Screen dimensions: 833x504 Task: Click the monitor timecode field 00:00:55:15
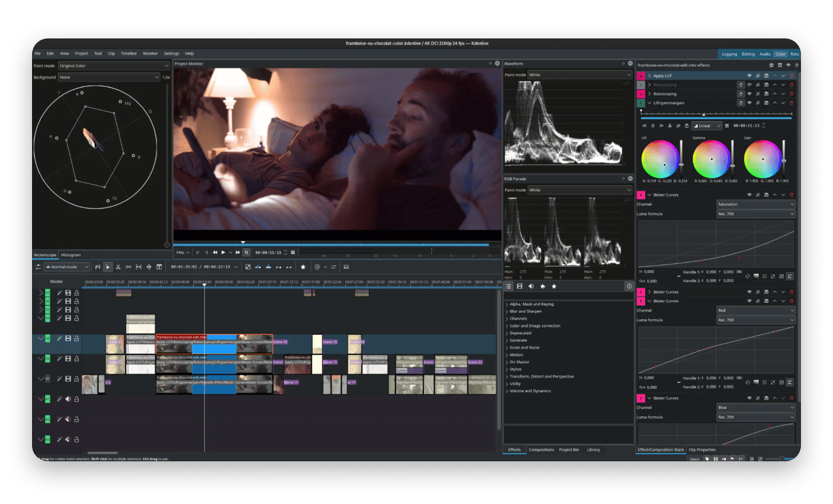(268, 253)
